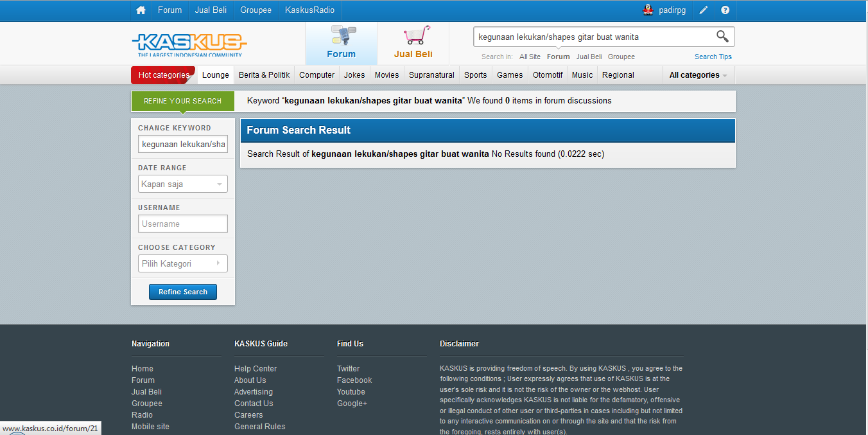Screen dimensions: 868x435
Task: Click the padirpg username link
Action: point(672,10)
